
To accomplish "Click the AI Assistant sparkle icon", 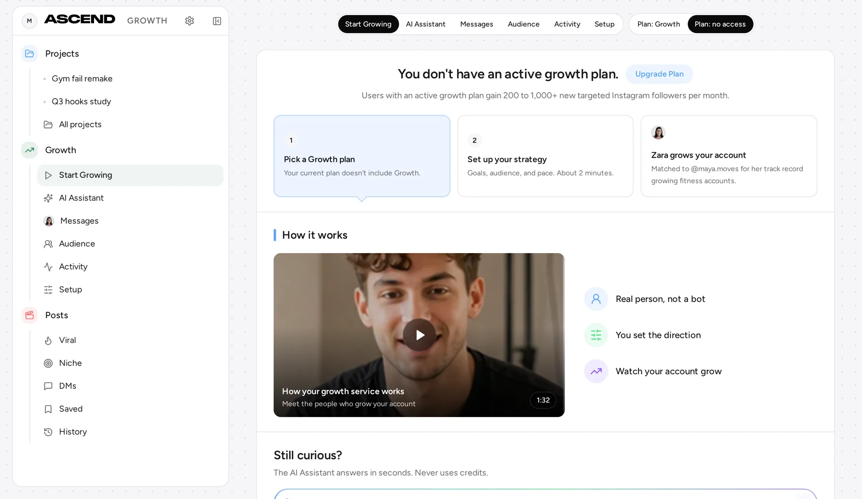I will (48, 198).
